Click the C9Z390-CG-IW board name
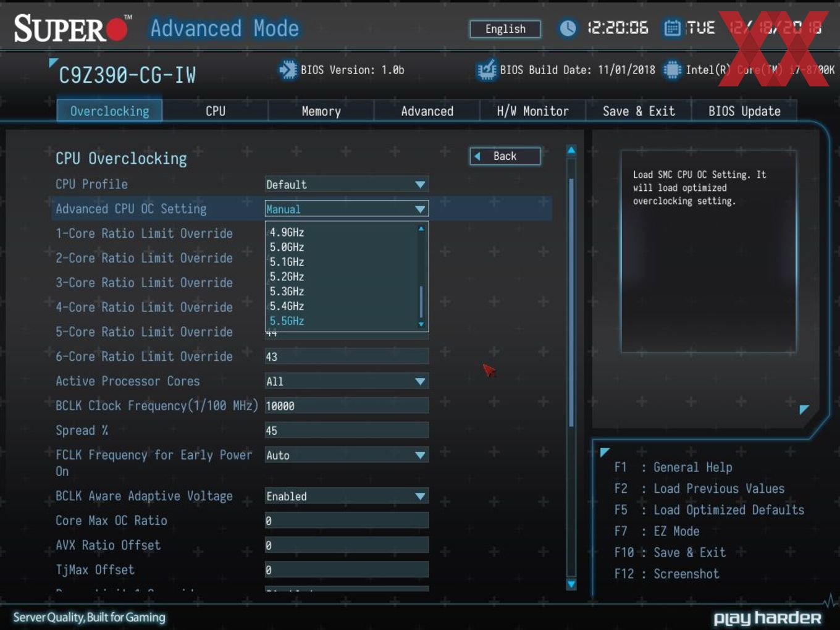 [127, 75]
